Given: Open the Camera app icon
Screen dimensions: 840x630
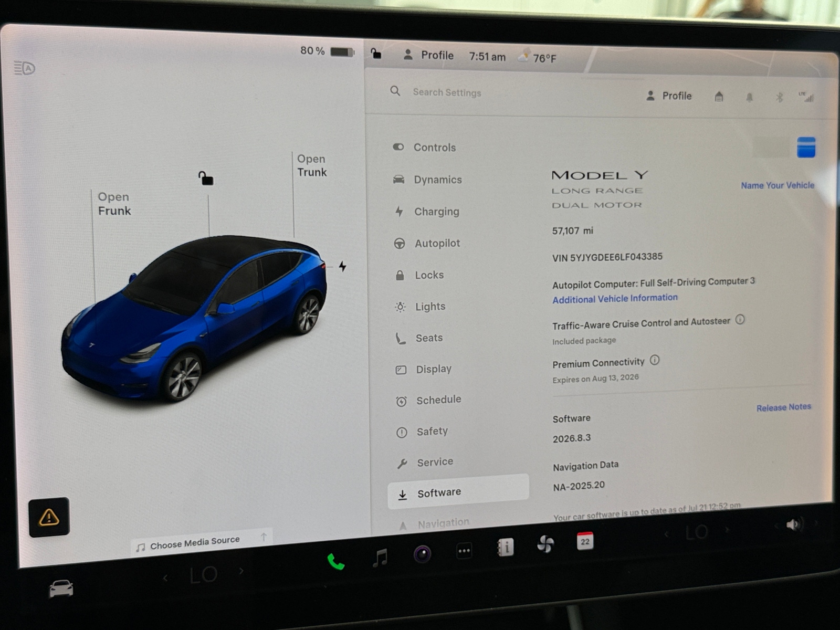Looking at the screenshot, I should click(x=422, y=554).
